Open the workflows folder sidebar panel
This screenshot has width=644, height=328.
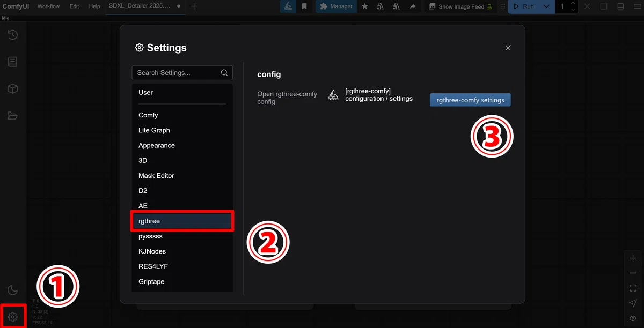pos(13,115)
